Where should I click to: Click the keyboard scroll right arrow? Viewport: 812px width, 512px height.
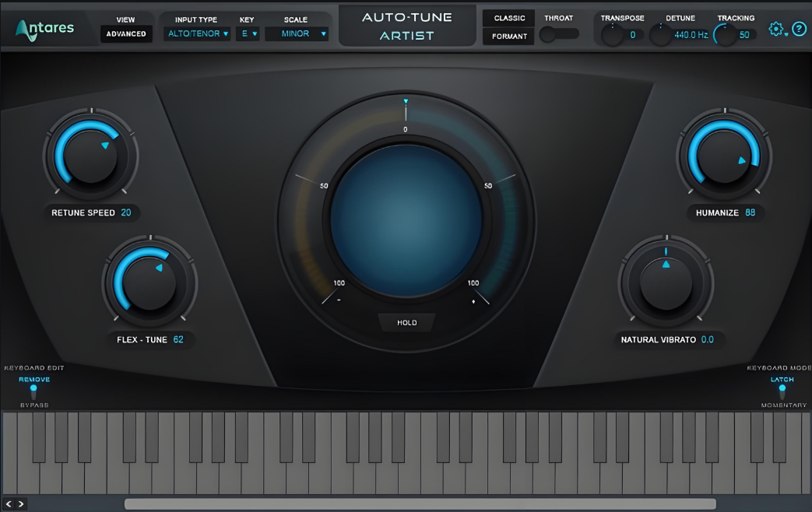[21, 503]
